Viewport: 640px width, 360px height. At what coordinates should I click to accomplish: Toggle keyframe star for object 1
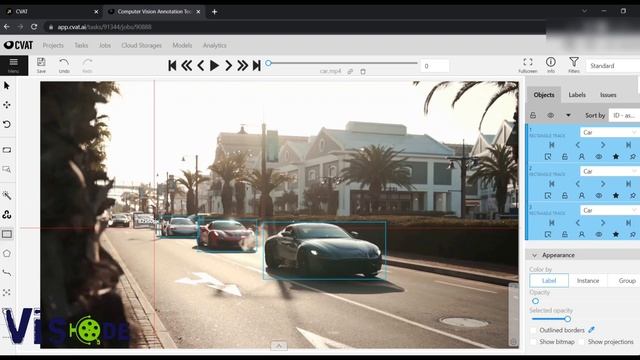tap(616, 157)
